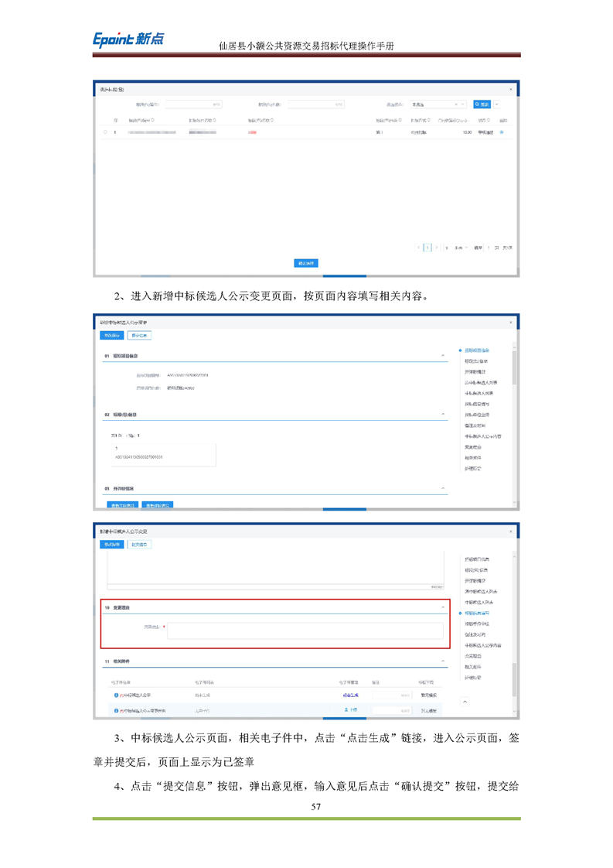Select page 1 in the pagination
Viewport: 613px width, 868px height.
click(x=427, y=248)
